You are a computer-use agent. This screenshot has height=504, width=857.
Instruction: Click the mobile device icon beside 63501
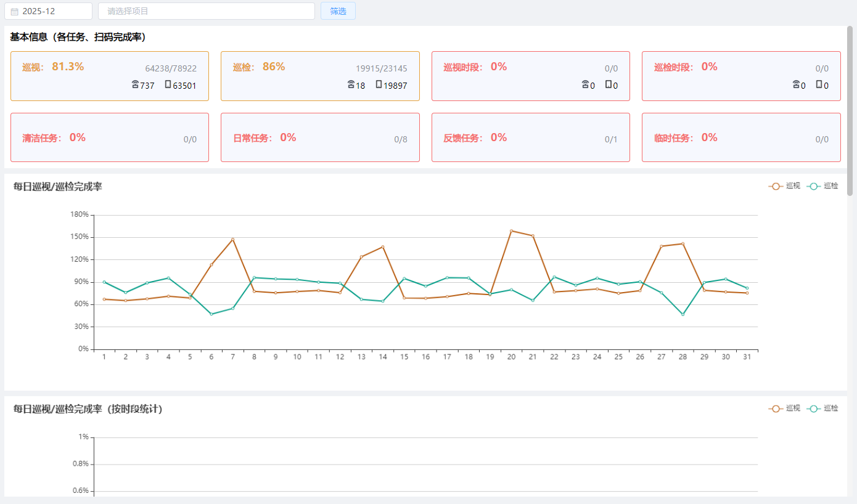[x=168, y=84]
